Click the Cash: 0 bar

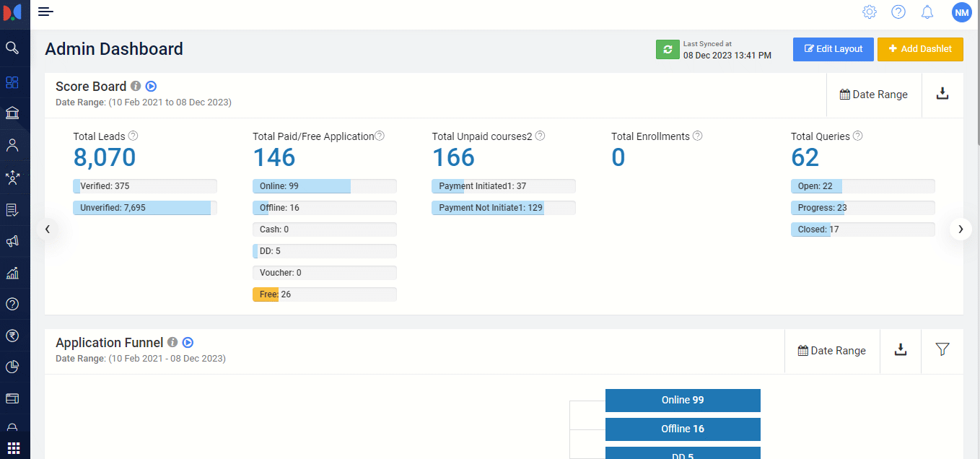[x=325, y=229]
